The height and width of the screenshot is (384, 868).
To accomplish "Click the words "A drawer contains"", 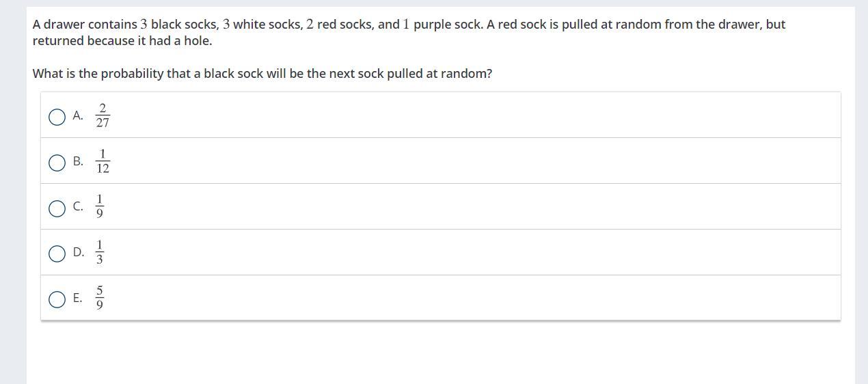I will point(84,25).
